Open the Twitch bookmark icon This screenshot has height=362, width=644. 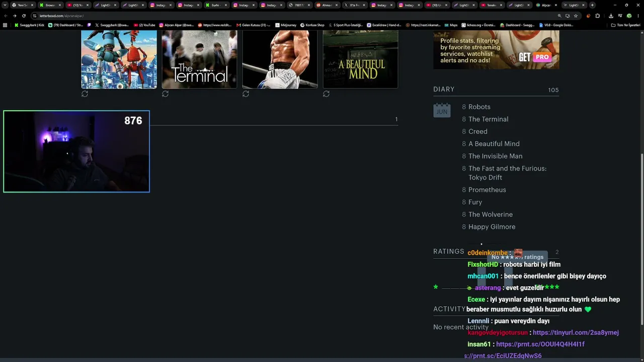90,25
